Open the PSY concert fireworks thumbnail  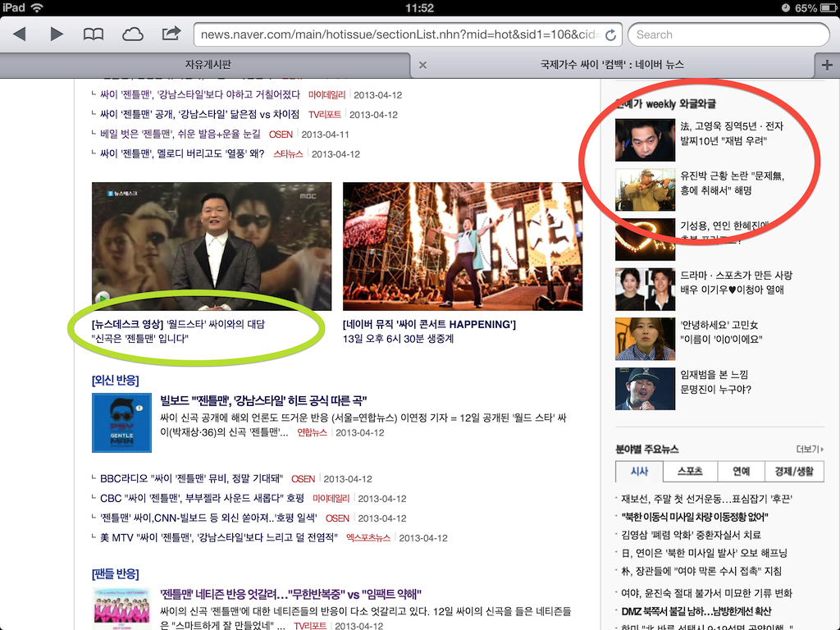[x=463, y=246]
